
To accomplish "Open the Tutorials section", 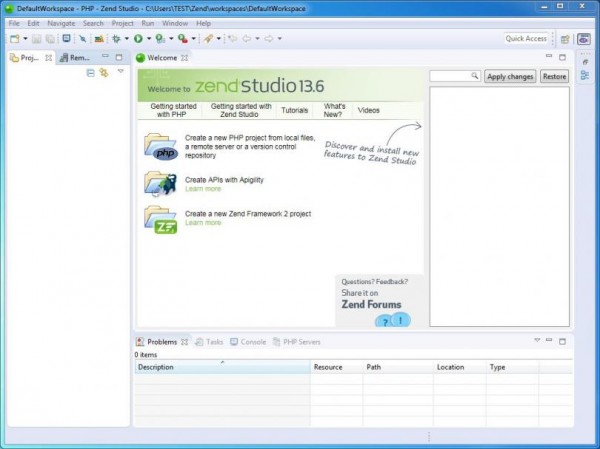I will [x=295, y=110].
